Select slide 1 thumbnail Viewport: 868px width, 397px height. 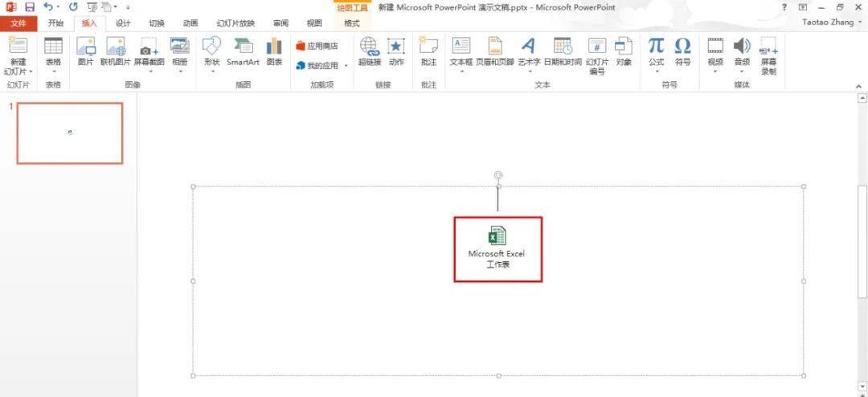tap(70, 133)
